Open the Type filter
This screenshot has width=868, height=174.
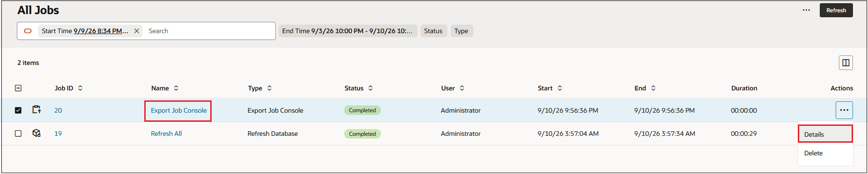point(462,31)
